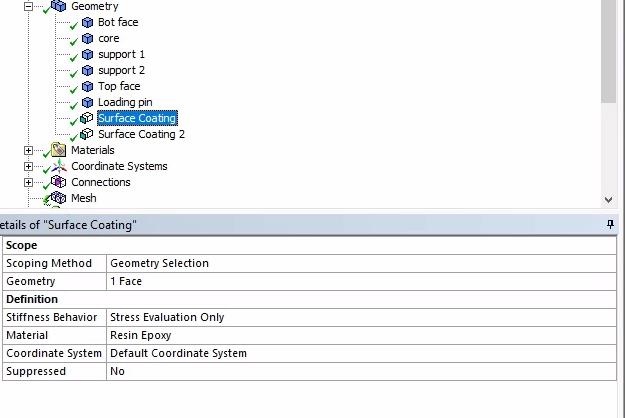Select the support 1 tree item
625x418 pixels.
121,54
